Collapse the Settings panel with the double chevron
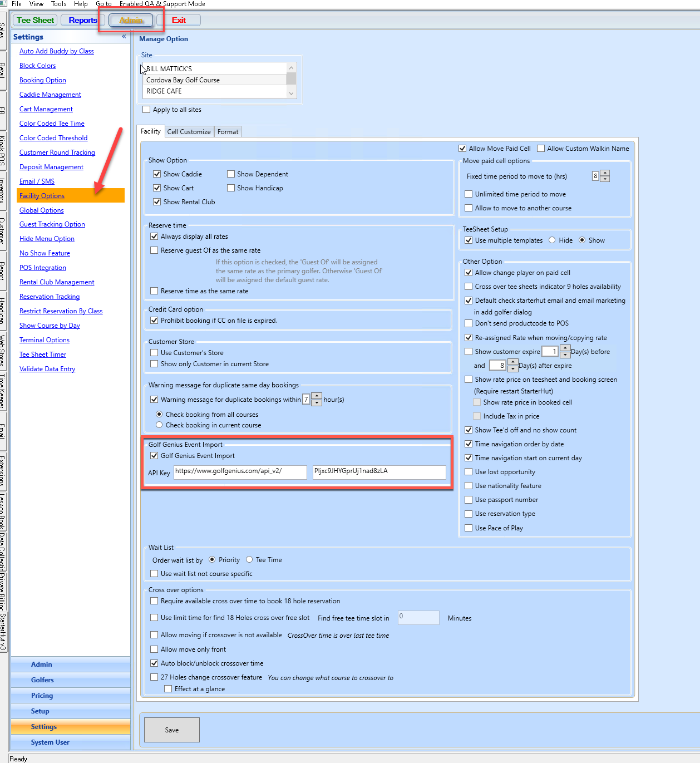 [124, 37]
